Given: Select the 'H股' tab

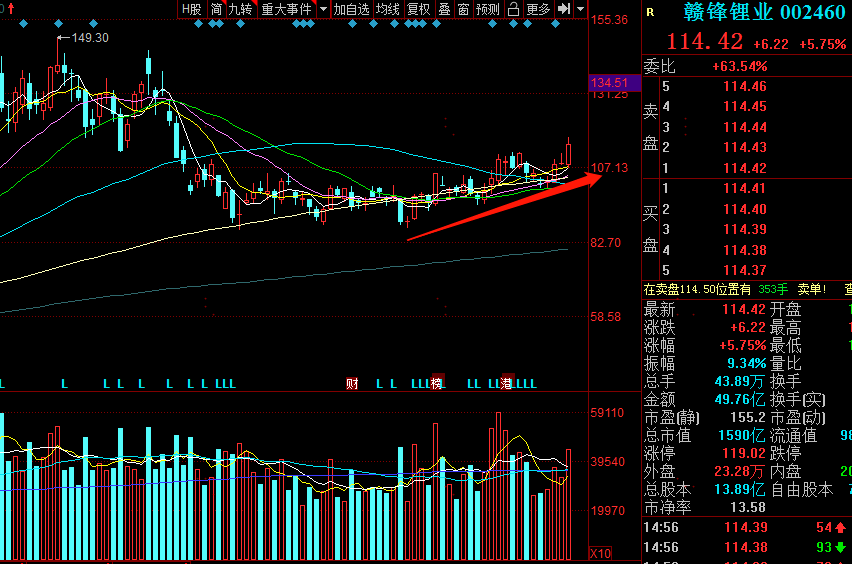Looking at the screenshot, I should pos(191,9).
